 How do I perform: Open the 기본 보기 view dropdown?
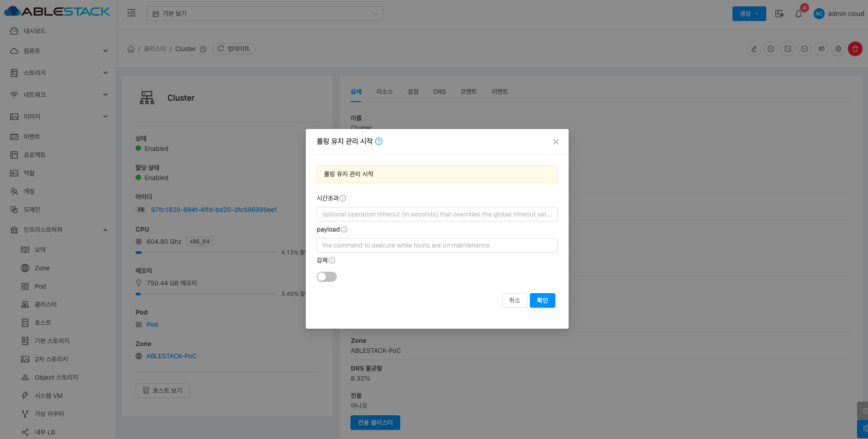coord(265,14)
